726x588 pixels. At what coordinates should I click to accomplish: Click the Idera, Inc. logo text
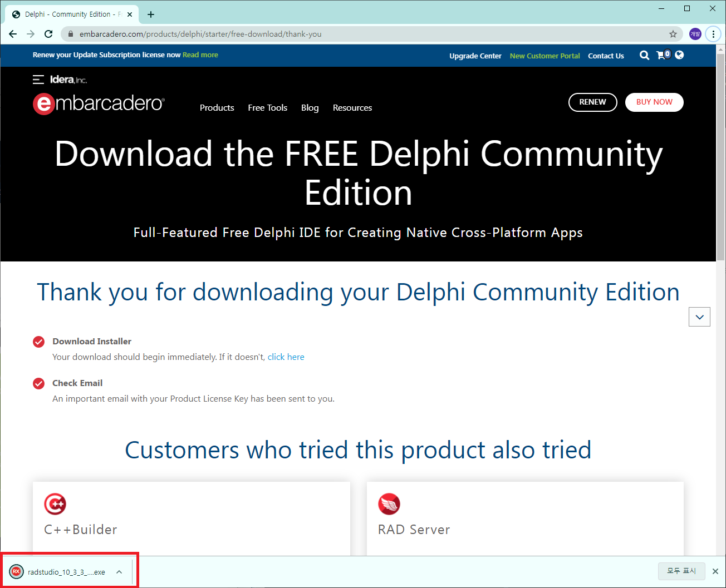click(68, 80)
